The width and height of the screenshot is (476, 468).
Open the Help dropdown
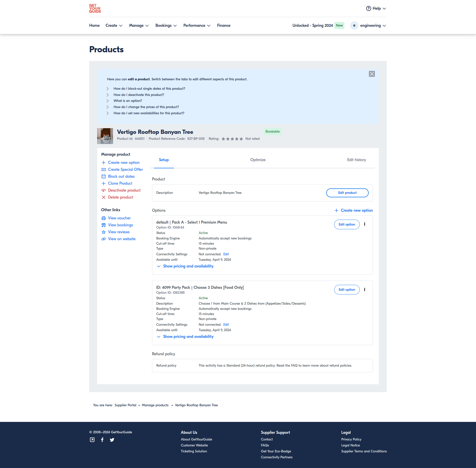[x=376, y=8]
